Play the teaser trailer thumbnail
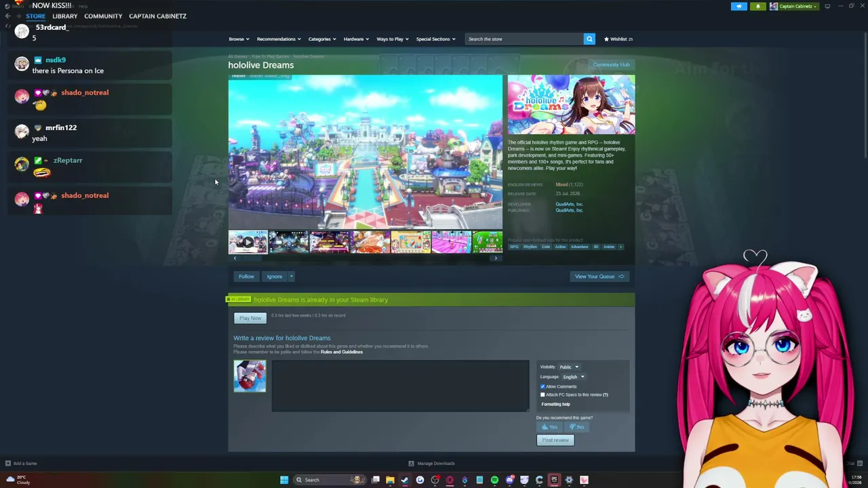 [x=248, y=242]
